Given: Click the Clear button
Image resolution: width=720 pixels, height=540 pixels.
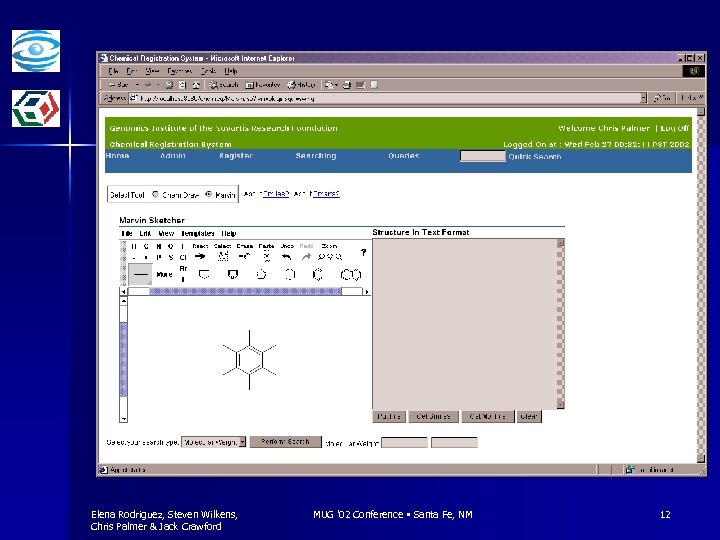Looking at the screenshot, I should pos(529,416).
